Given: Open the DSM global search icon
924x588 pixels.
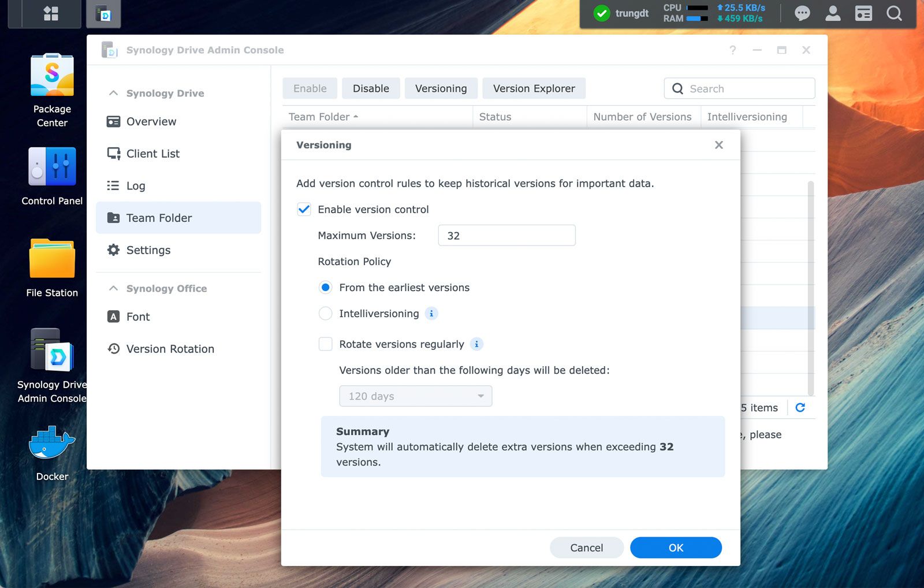Looking at the screenshot, I should point(894,13).
